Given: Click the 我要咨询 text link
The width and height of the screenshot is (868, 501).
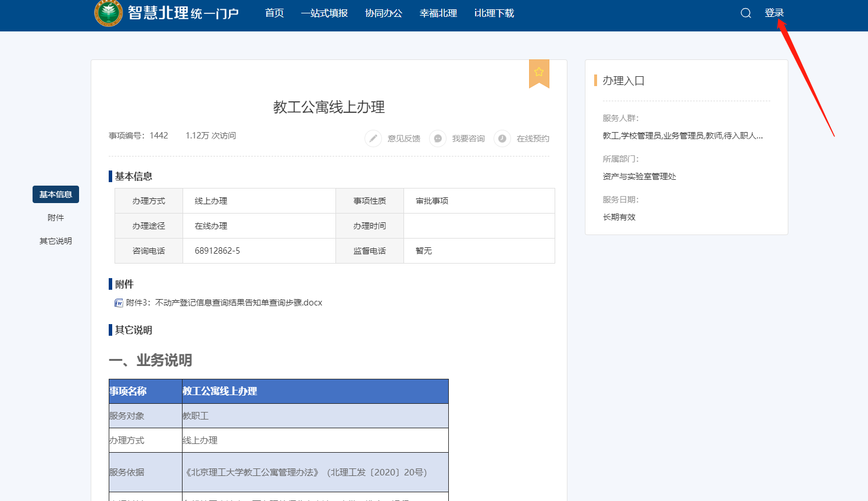Looking at the screenshot, I should pos(469,138).
